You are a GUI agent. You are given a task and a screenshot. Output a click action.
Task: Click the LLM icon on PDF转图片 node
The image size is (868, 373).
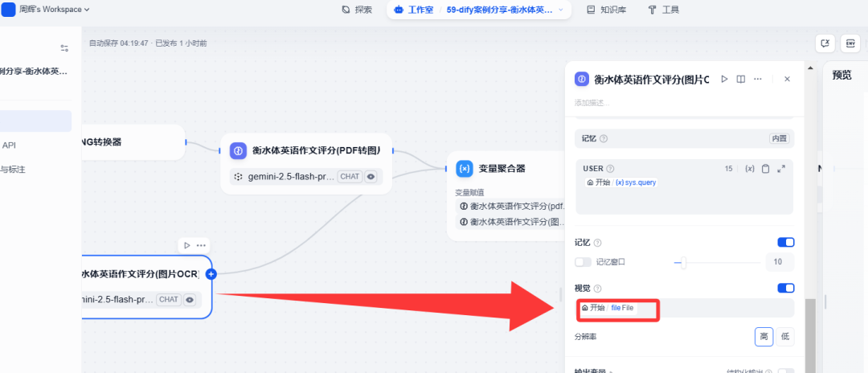click(x=238, y=150)
